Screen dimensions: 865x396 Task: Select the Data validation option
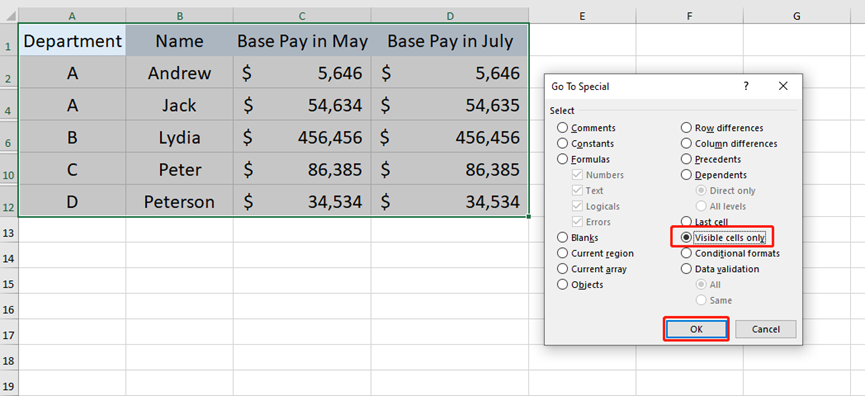click(686, 269)
